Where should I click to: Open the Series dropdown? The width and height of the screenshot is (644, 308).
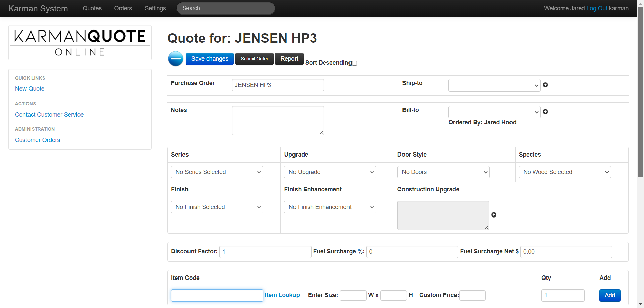click(217, 172)
